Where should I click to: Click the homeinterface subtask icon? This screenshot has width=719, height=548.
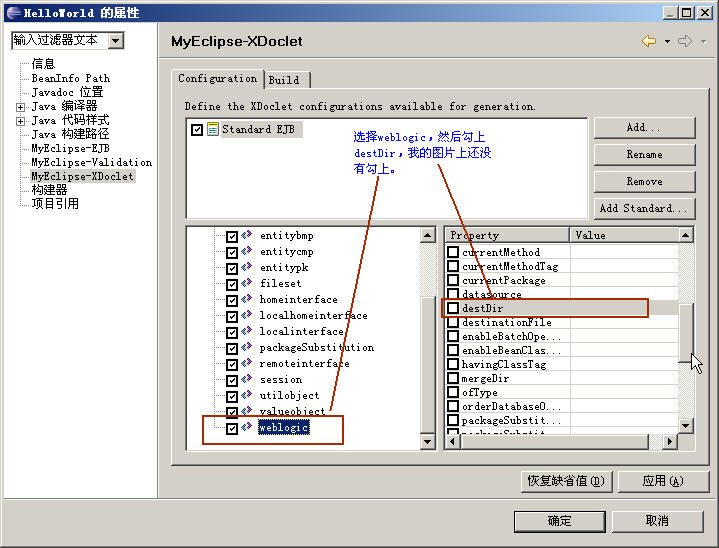pos(247,299)
